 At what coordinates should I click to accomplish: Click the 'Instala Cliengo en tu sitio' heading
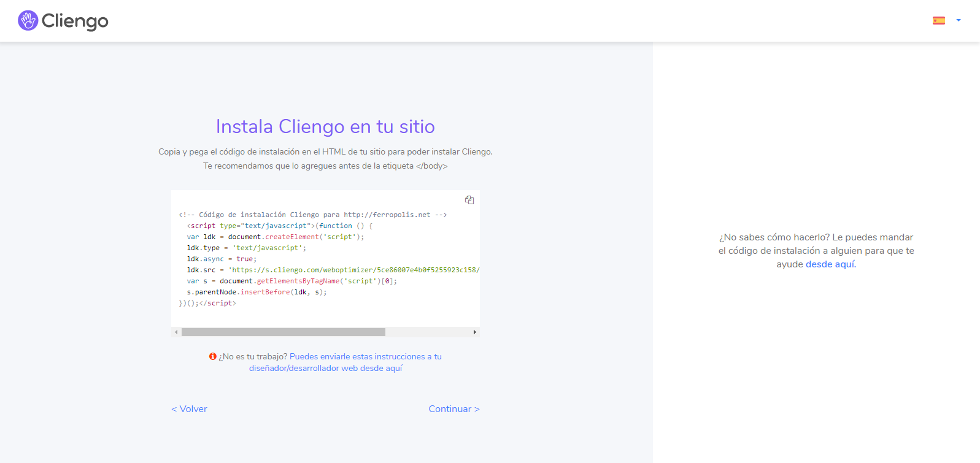pyautogui.click(x=325, y=126)
